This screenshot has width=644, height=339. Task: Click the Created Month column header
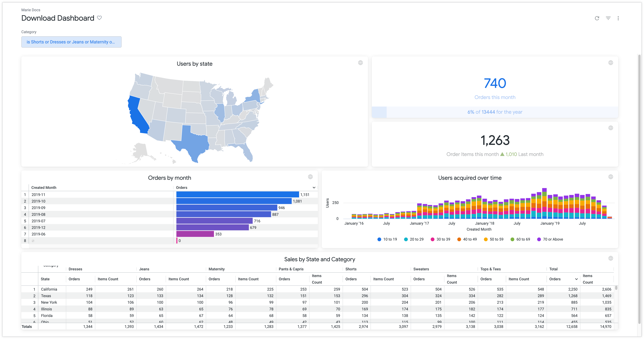[44, 188]
